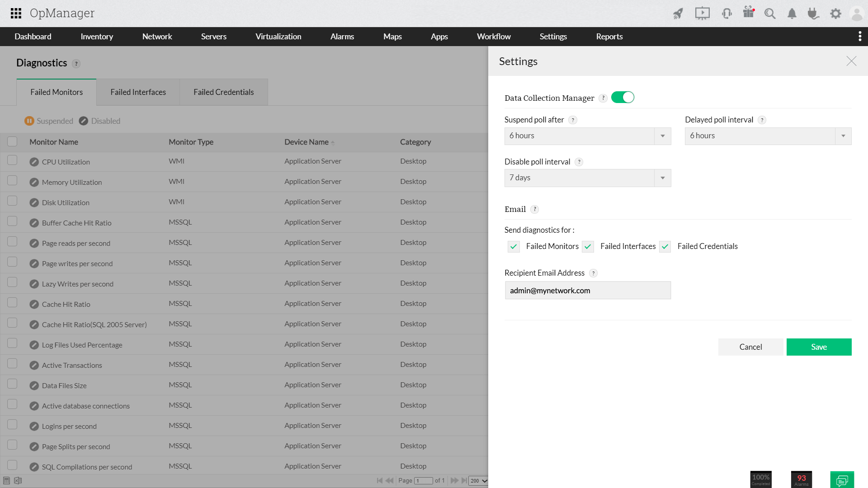The image size is (868, 488).
Task: Click the Save button
Action: click(x=819, y=347)
